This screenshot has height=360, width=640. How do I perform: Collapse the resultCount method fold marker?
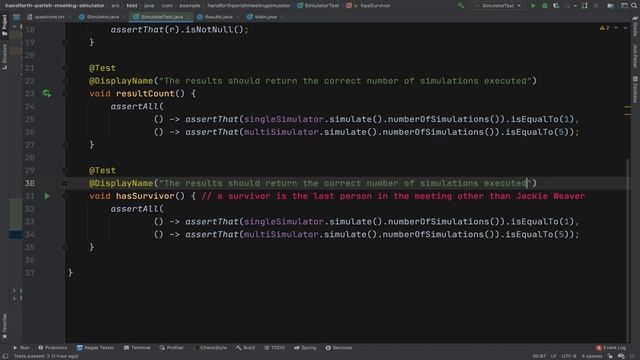pyautogui.click(x=64, y=93)
